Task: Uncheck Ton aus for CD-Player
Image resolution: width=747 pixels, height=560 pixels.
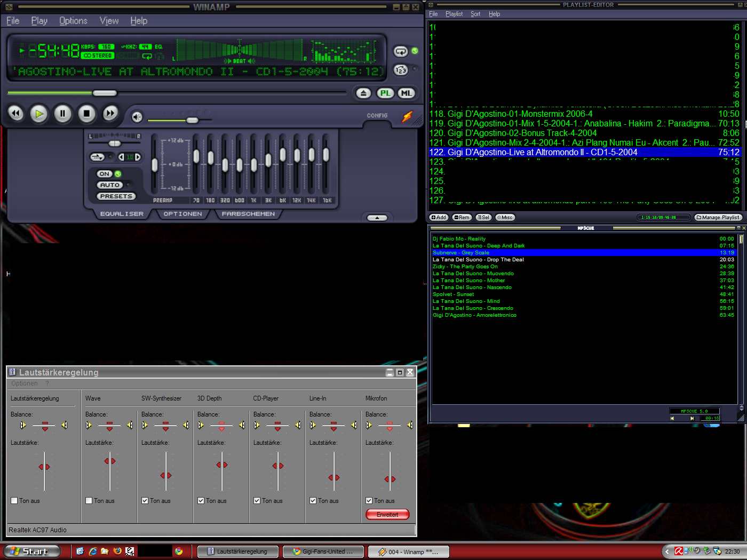Action: click(x=257, y=501)
